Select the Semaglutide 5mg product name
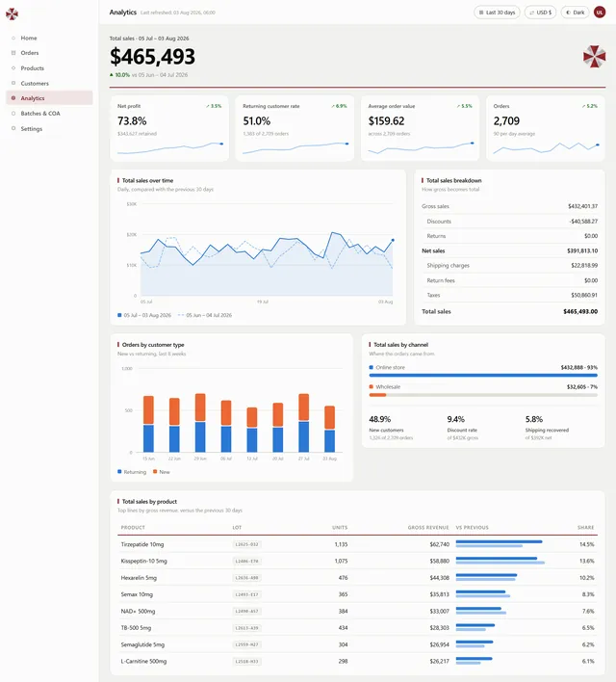Image resolution: width=616 pixels, height=682 pixels. tap(142, 644)
